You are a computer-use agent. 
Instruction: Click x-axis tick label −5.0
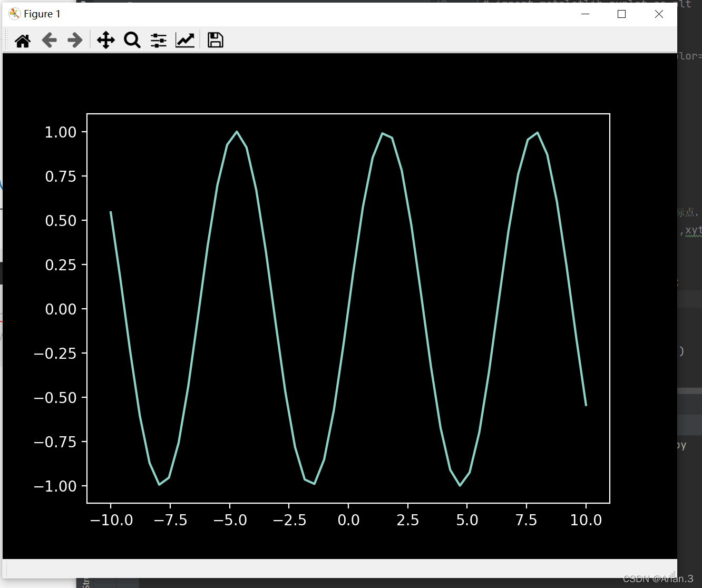point(230,521)
